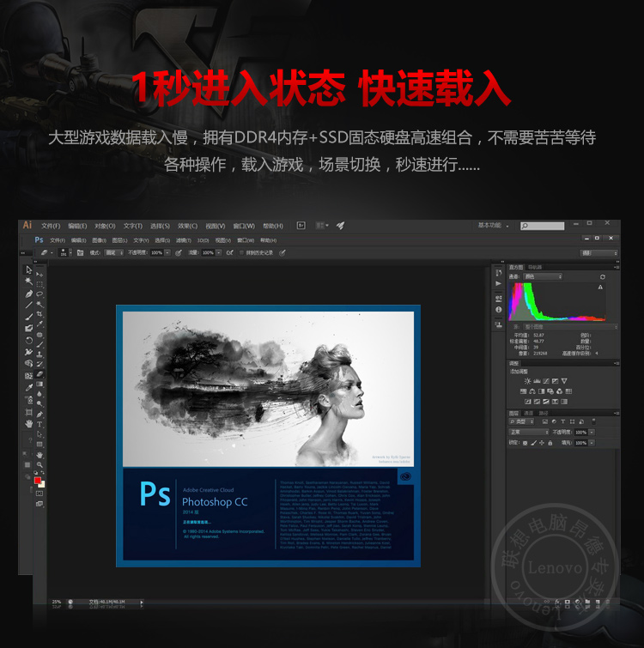Toggle the pixel layer filter in Layers panel
644x648 pixels.
[x=544, y=421]
